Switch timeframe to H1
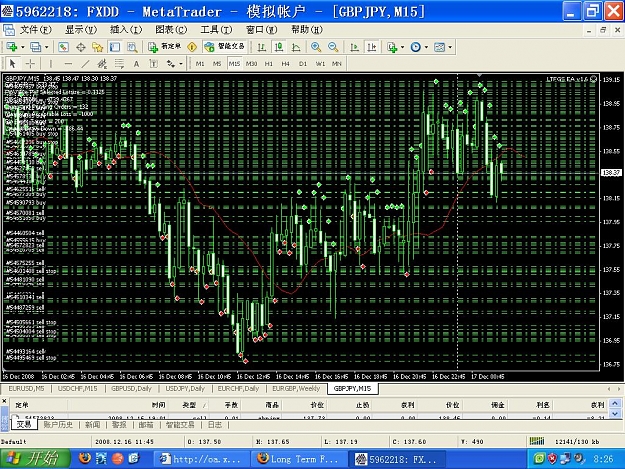The height and width of the screenshot is (469, 625). coord(269,63)
